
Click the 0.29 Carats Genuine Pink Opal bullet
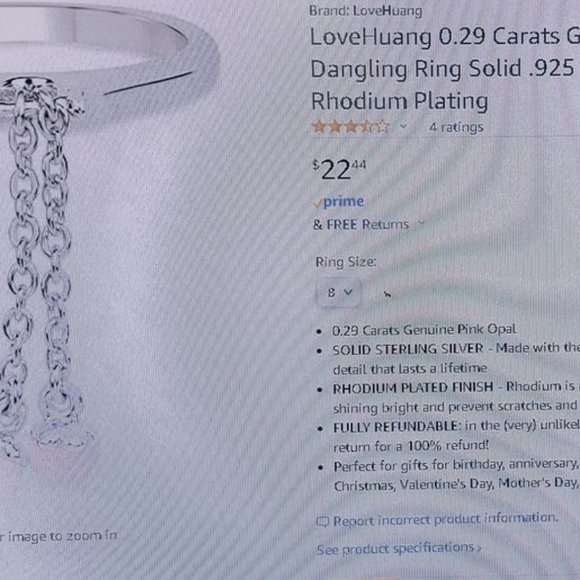coord(424,330)
